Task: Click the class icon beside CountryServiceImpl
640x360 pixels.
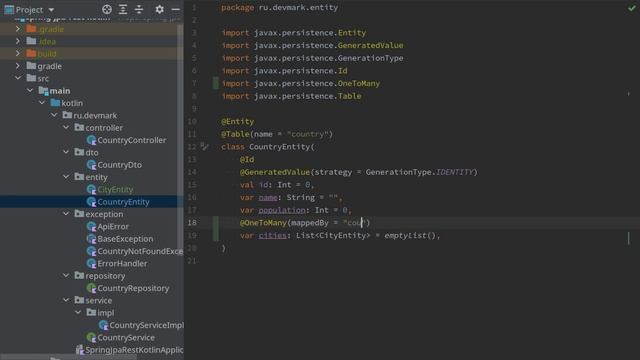Action: pyautogui.click(x=103, y=325)
